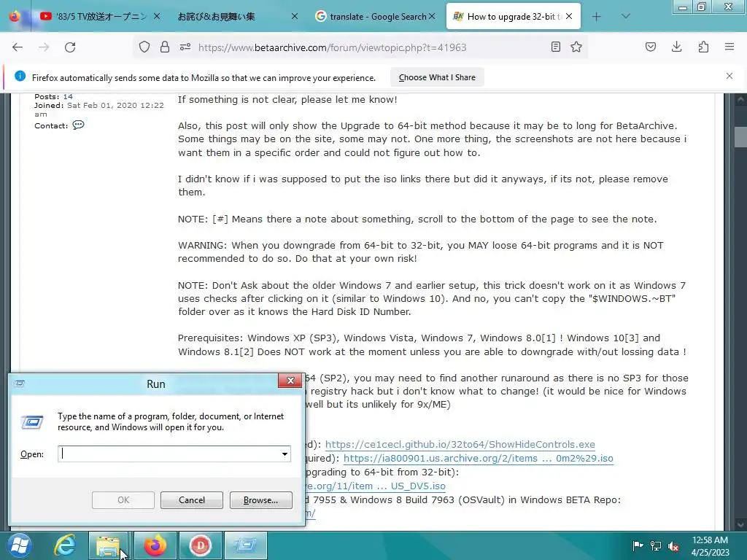Expand the list all tabs chevron

(x=625, y=17)
